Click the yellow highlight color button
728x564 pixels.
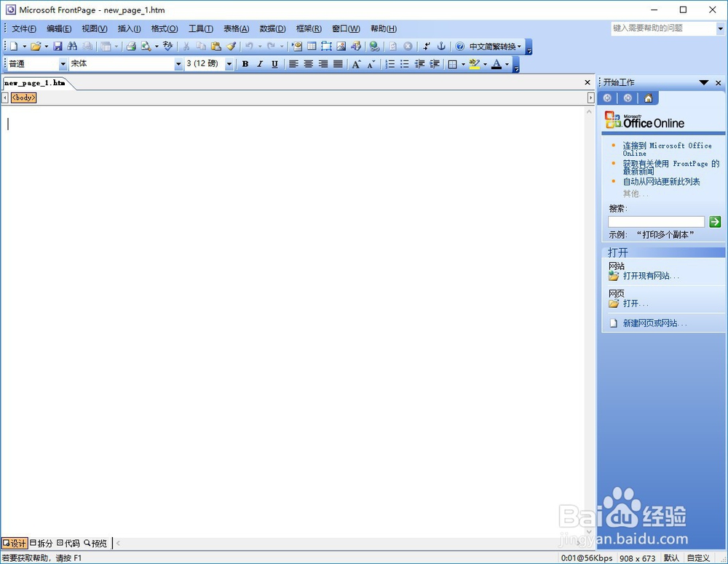(475, 64)
